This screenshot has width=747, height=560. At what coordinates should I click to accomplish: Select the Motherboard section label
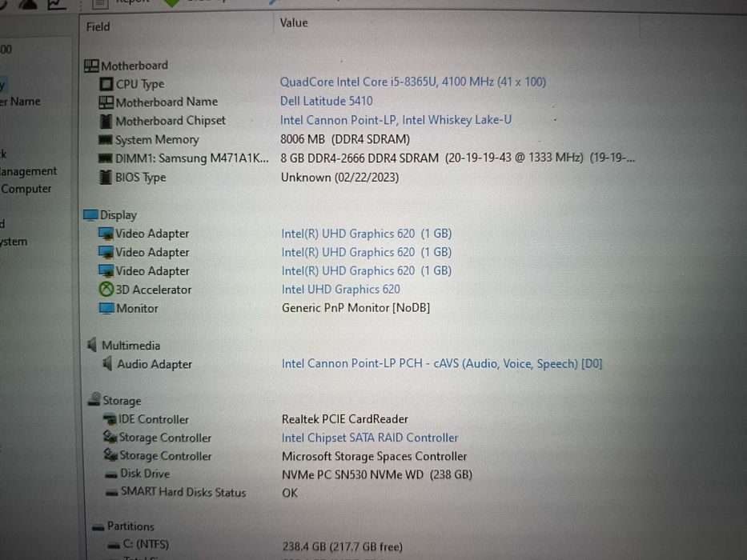pyautogui.click(x=135, y=66)
